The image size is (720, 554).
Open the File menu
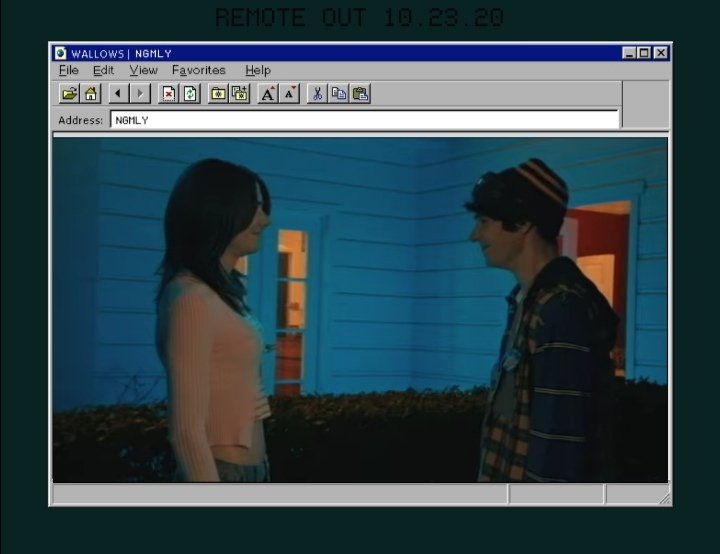69,70
